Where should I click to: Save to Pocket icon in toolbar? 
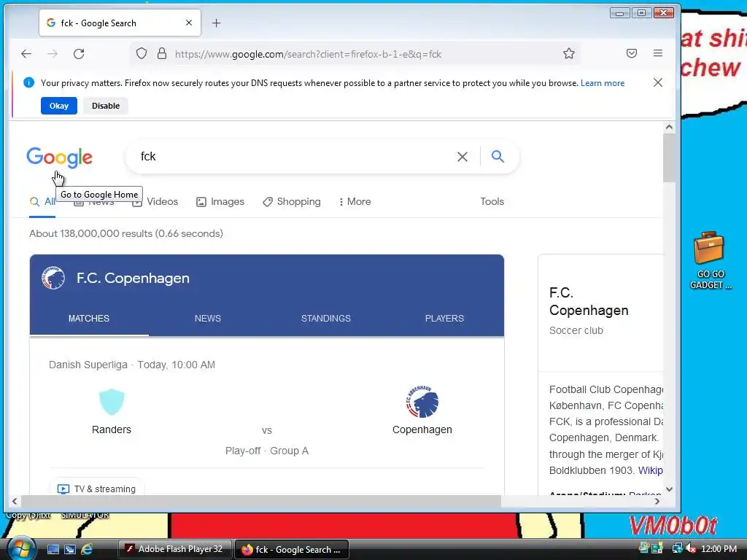pyautogui.click(x=632, y=53)
